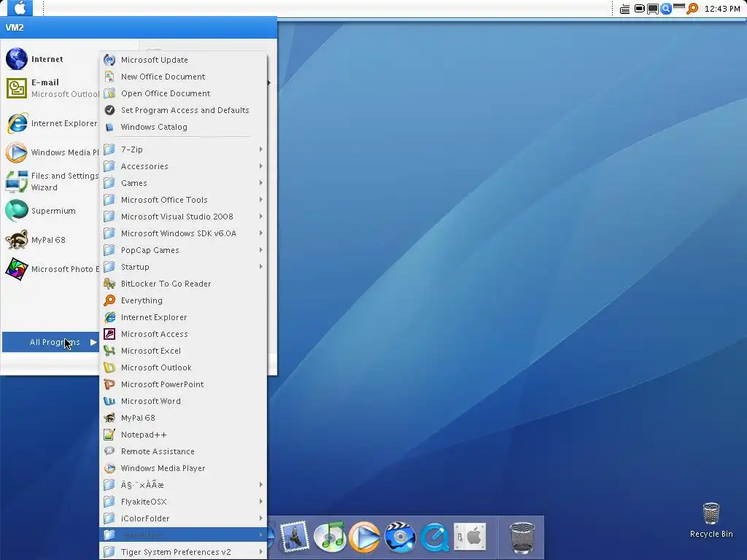Screen dimensions: 747x560
Task: Open Recycle Bin desktop icon
Action: tap(711, 521)
